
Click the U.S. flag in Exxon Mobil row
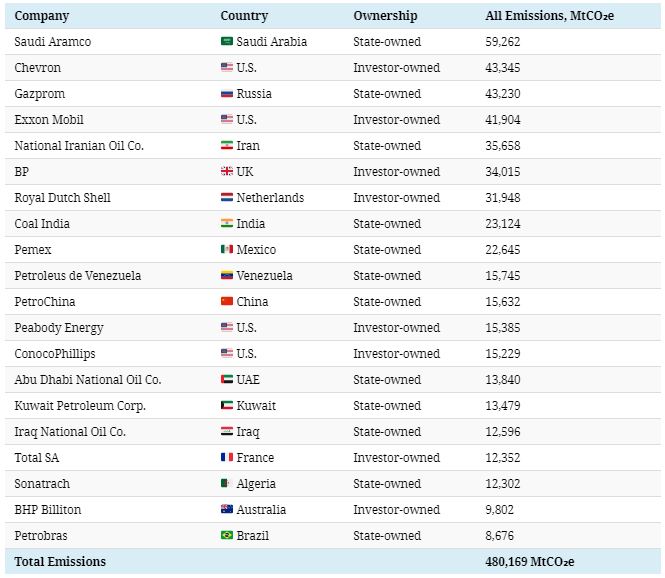[227, 119]
